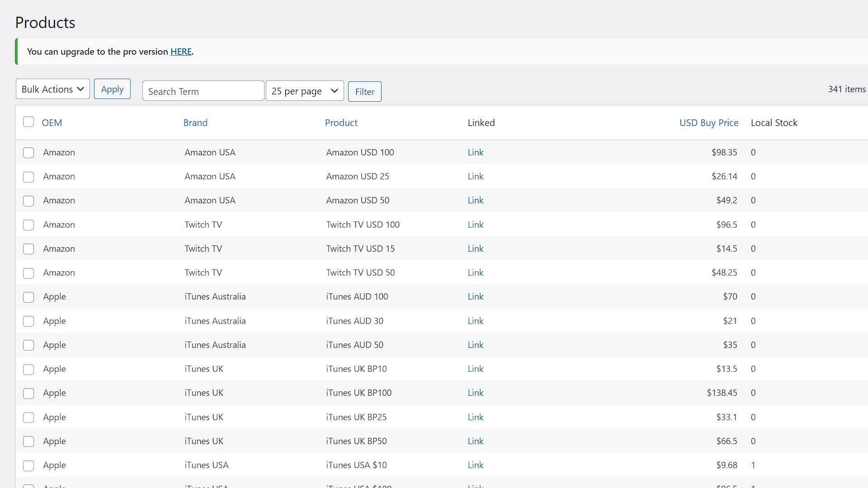This screenshot has height=488, width=868.
Task: Open Link for iTunes USA $10
Action: point(475,465)
